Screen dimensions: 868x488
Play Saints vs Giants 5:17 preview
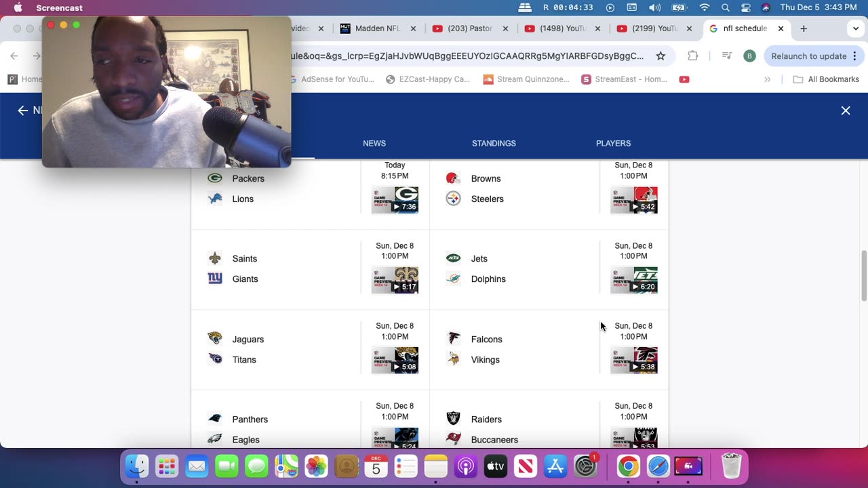tap(395, 280)
